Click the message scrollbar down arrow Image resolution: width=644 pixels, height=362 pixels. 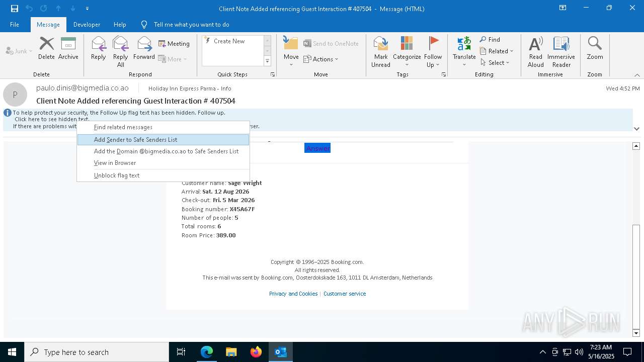coord(636,333)
